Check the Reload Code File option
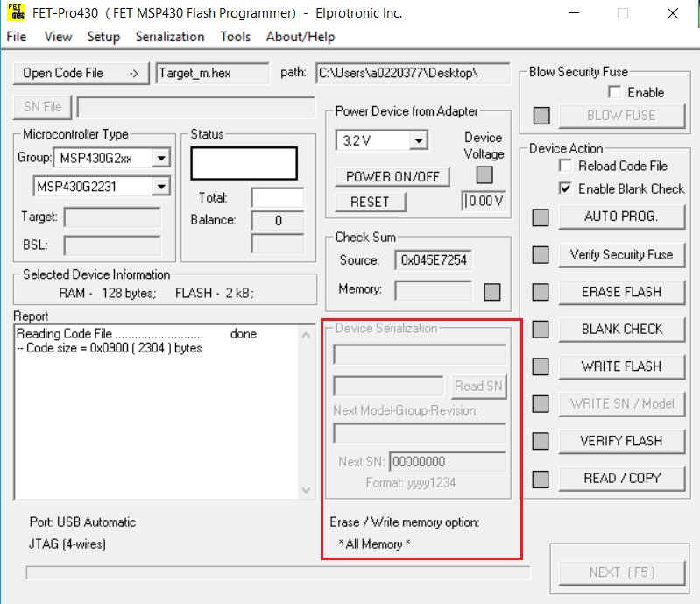Screen dimensions: 700x604 [565, 166]
